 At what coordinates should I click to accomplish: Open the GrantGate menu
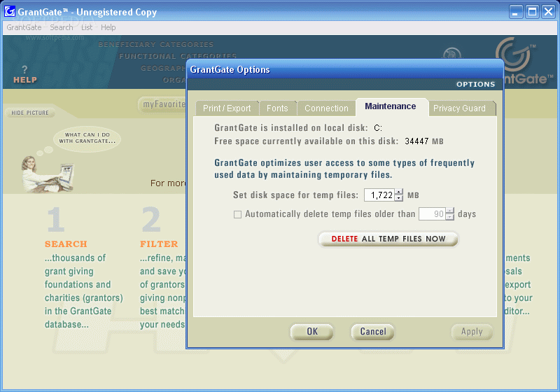[x=24, y=27]
